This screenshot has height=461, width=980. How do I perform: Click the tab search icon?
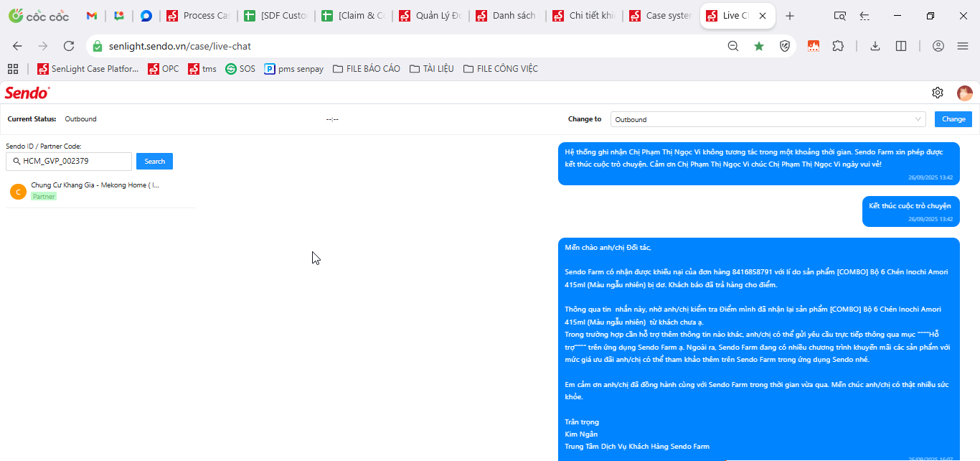pyautogui.click(x=840, y=16)
